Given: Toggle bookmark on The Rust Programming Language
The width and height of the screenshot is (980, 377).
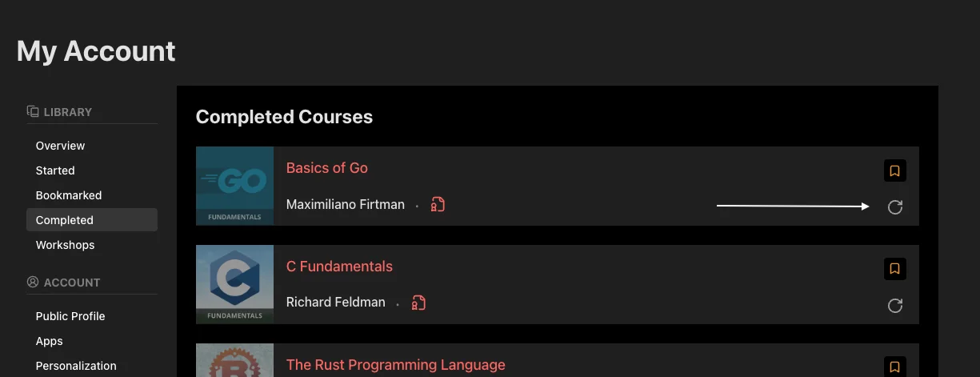Looking at the screenshot, I should 894,367.
